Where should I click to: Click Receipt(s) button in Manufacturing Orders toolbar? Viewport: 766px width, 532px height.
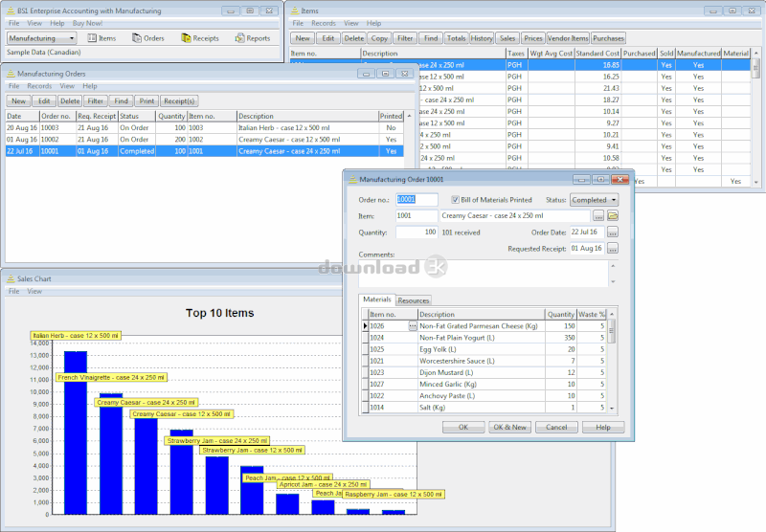179,100
